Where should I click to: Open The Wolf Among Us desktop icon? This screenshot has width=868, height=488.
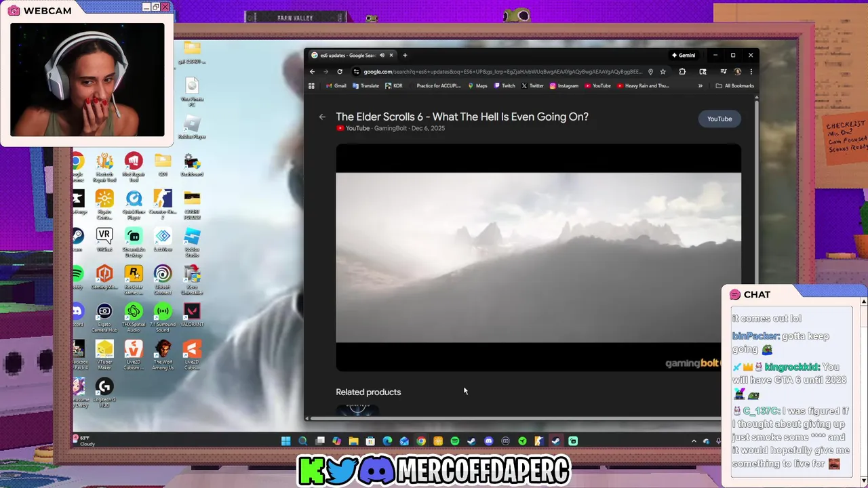(x=163, y=355)
